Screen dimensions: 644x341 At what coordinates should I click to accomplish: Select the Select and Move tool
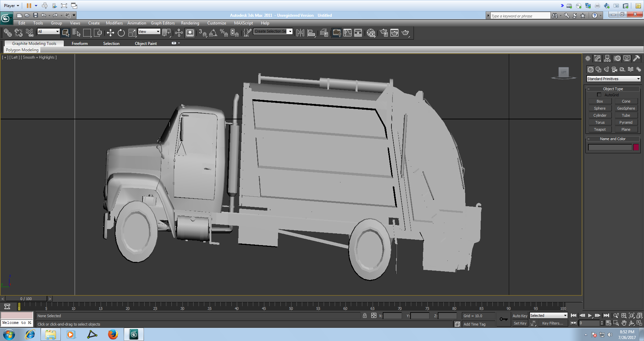[110, 33]
